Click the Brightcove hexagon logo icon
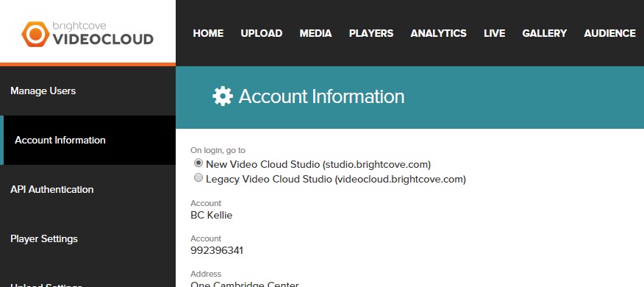This screenshot has width=644, height=287. tap(36, 34)
